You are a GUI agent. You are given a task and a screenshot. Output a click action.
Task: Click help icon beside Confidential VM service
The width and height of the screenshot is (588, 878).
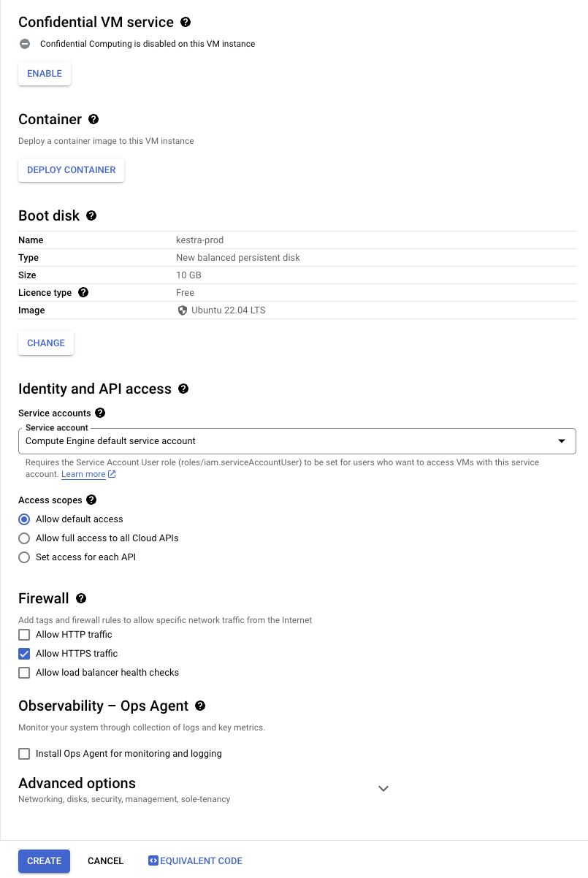point(186,23)
